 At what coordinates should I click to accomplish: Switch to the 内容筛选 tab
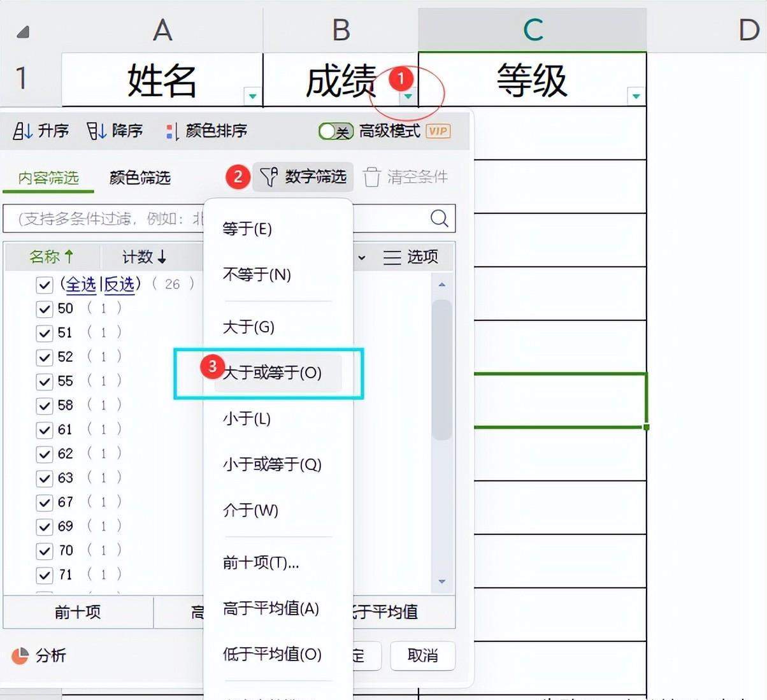(x=48, y=178)
